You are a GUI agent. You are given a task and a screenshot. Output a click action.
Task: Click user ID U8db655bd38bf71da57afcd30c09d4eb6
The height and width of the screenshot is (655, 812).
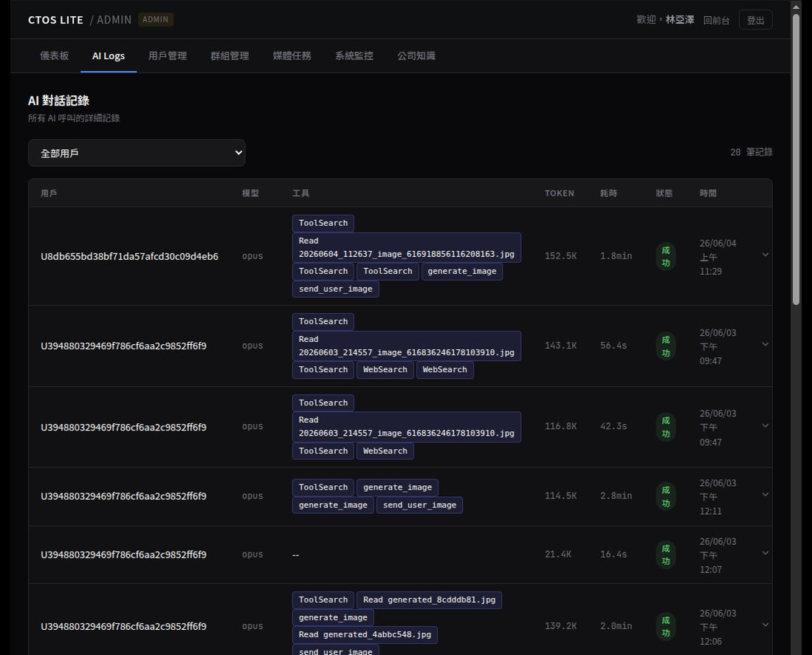click(x=129, y=256)
